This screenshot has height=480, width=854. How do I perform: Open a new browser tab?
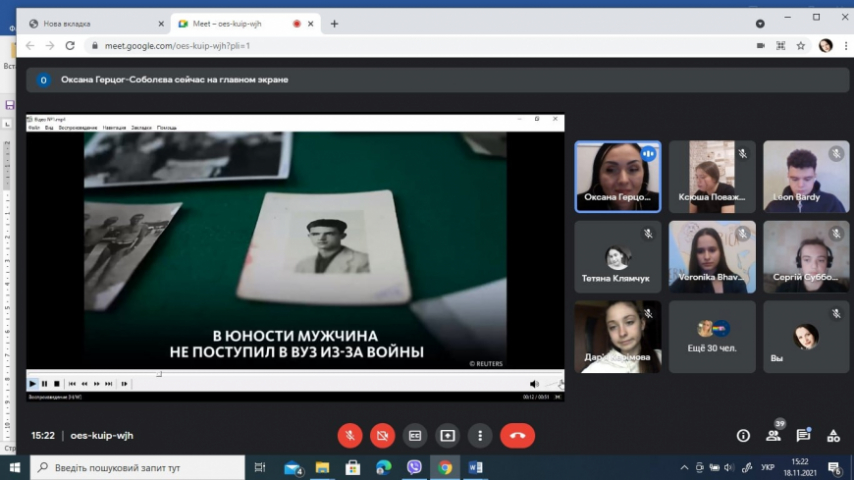[334, 23]
